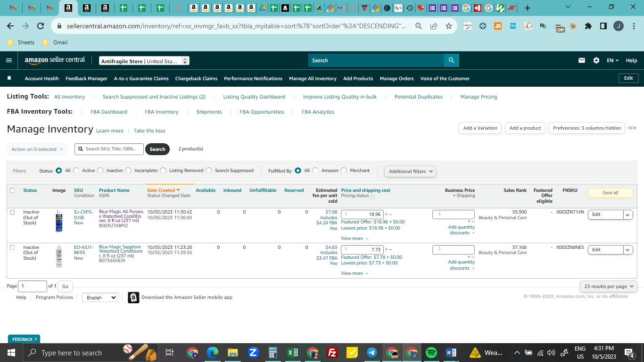Image resolution: width=644 pixels, height=362 pixels.
Task: Open Word from the taskbar
Action: (451, 353)
